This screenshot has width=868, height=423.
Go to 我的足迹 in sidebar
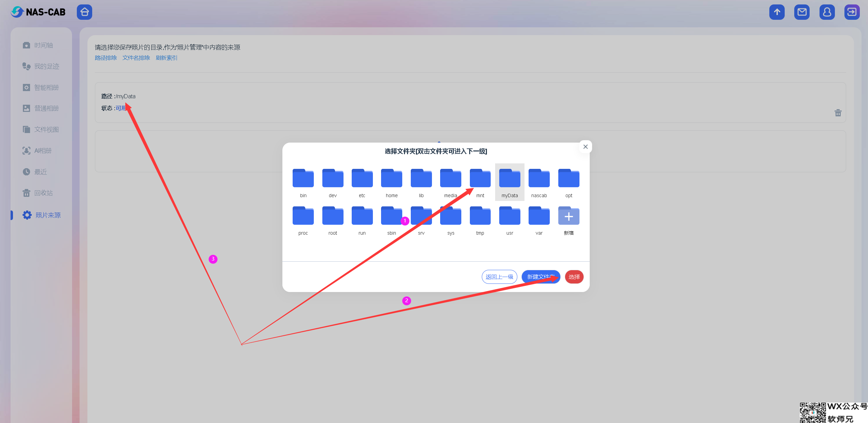[x=41, y=66]
